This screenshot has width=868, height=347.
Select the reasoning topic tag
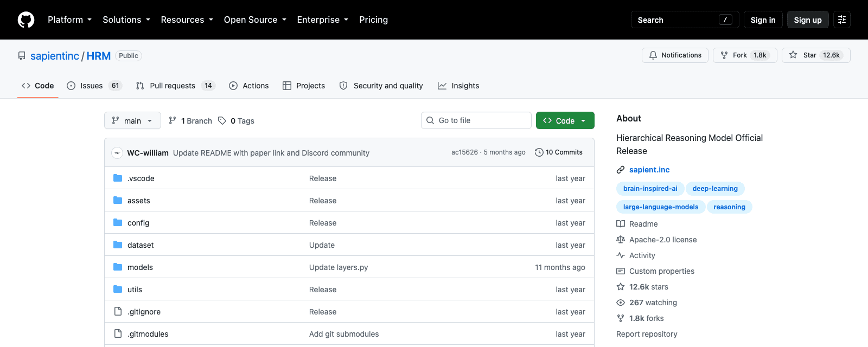tap(729, 207)
